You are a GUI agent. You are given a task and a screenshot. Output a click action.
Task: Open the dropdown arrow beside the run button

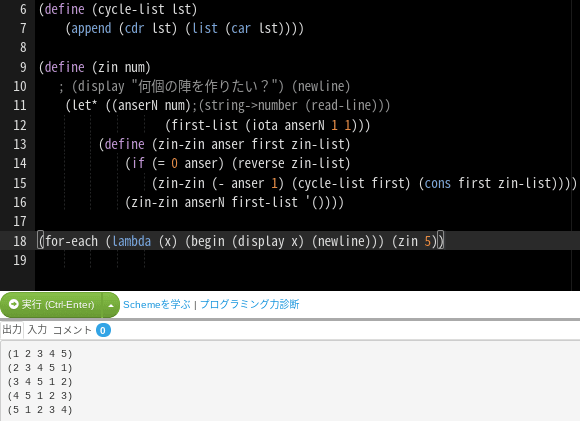coord(111,305)
